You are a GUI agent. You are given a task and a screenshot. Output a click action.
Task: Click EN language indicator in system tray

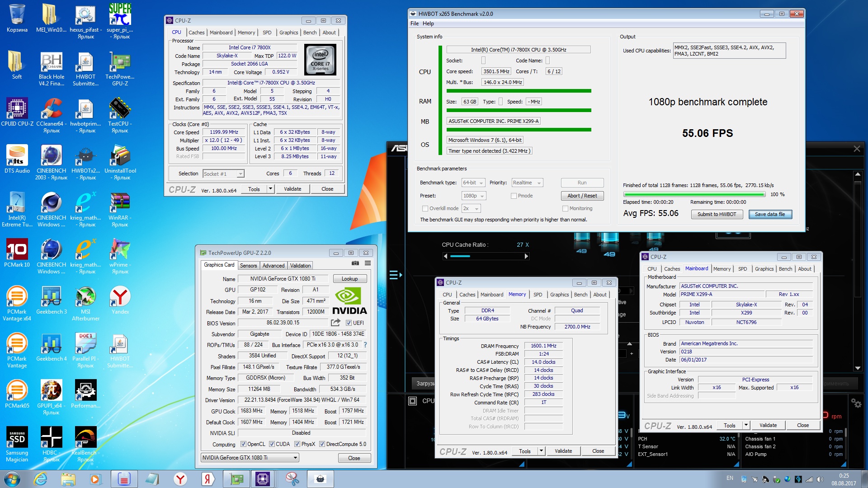730,478
